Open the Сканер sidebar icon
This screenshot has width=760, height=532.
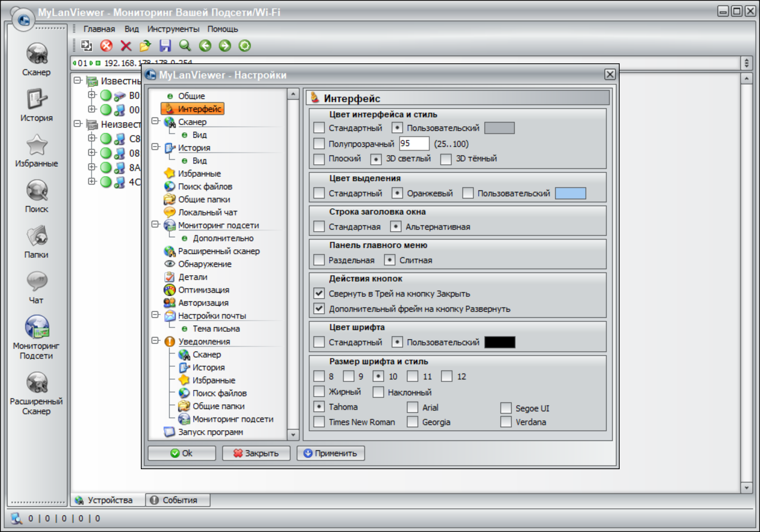coord(36,54)
